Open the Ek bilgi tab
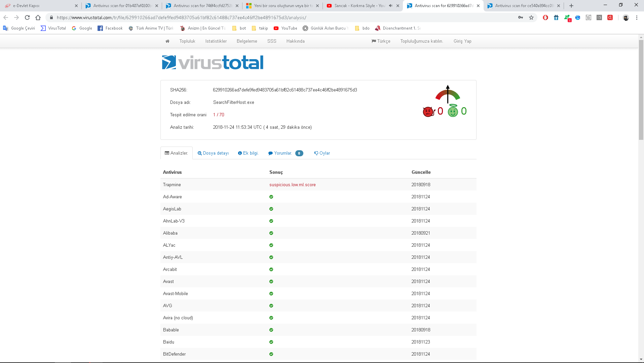 [x=248, y=153]
